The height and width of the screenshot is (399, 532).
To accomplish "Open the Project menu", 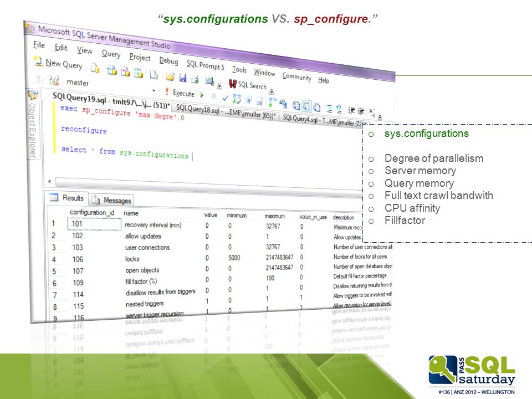I will (140, 57).
